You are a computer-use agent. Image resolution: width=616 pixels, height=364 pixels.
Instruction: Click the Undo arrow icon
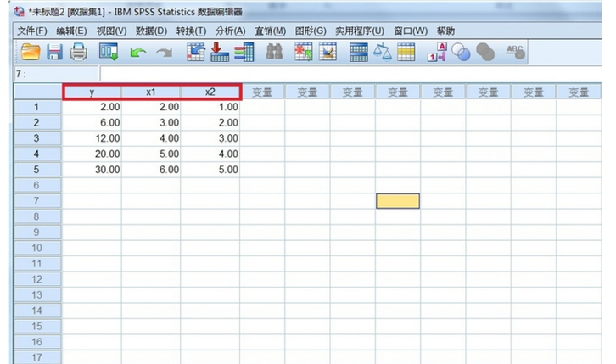point(138,53)
